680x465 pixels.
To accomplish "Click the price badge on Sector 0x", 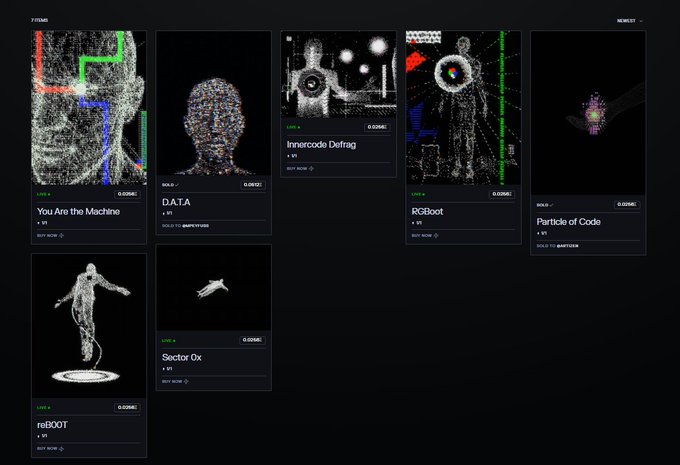I will [x=252, y=340].
